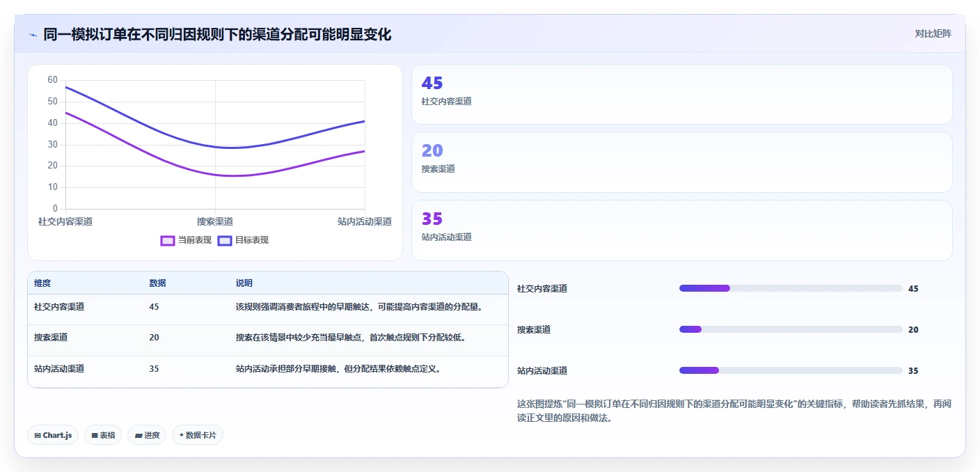Screen dimensions: 980x472
Task: Toggle 当前表现 legend swatch in chart
Action: pos(167,240)
